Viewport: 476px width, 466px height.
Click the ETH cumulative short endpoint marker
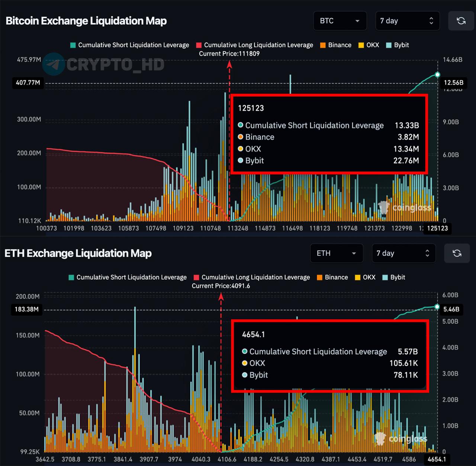[x=437, y=307]
